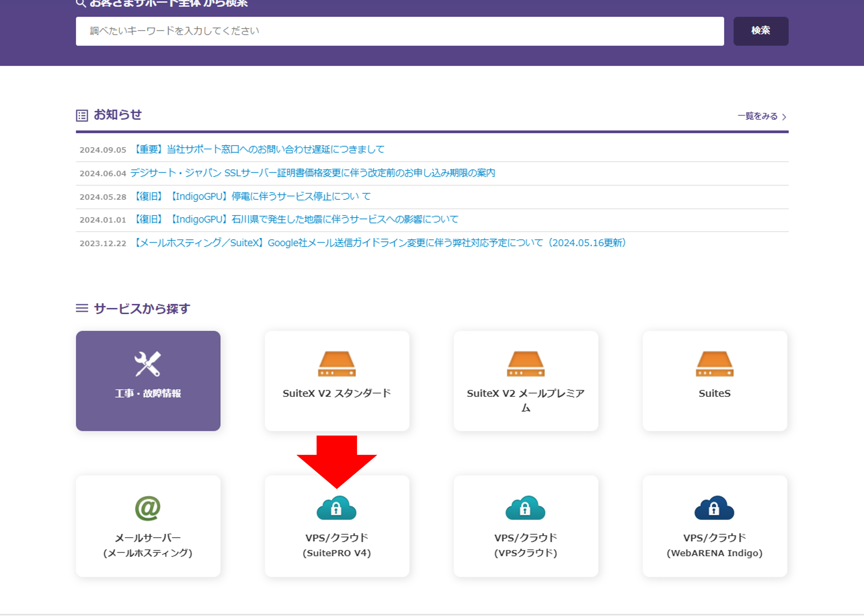This screenshot has height=616, width=864.
Task: Click the date 2023.12.22
Action: click(103, 243)
